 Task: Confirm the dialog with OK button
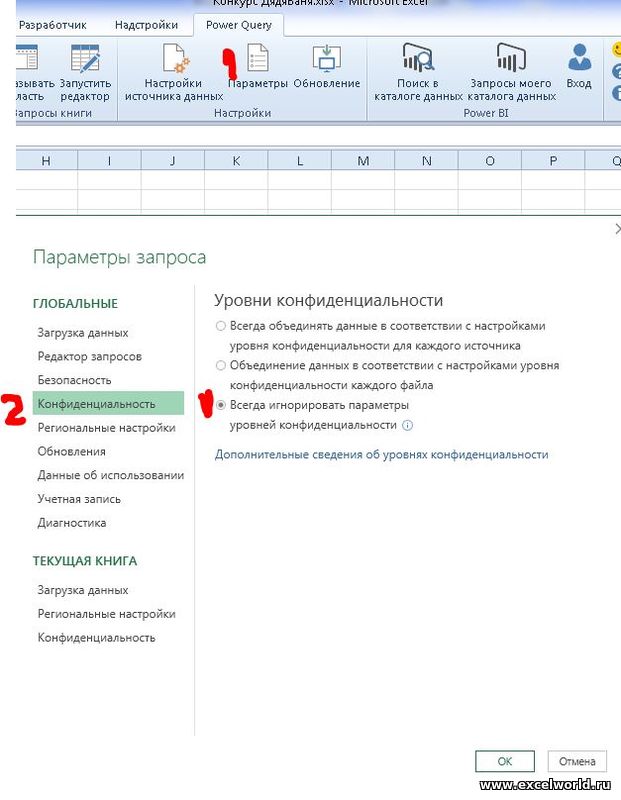[505, 761]
